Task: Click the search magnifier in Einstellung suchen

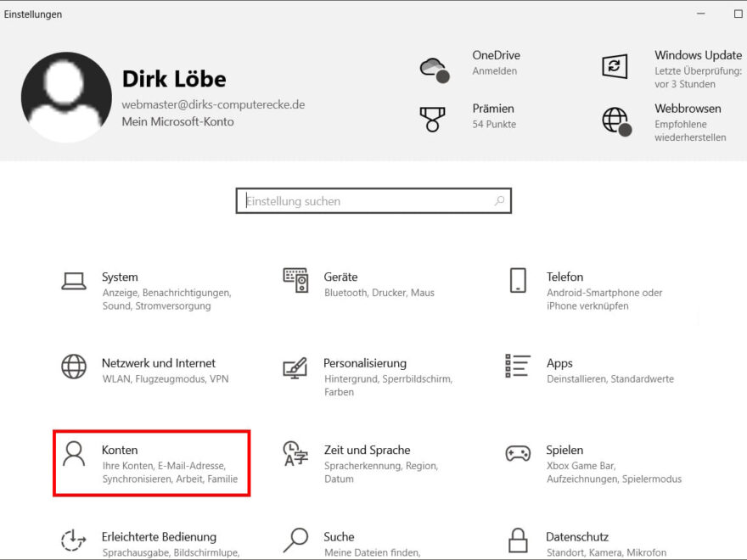Action: (x=499, y=200)
